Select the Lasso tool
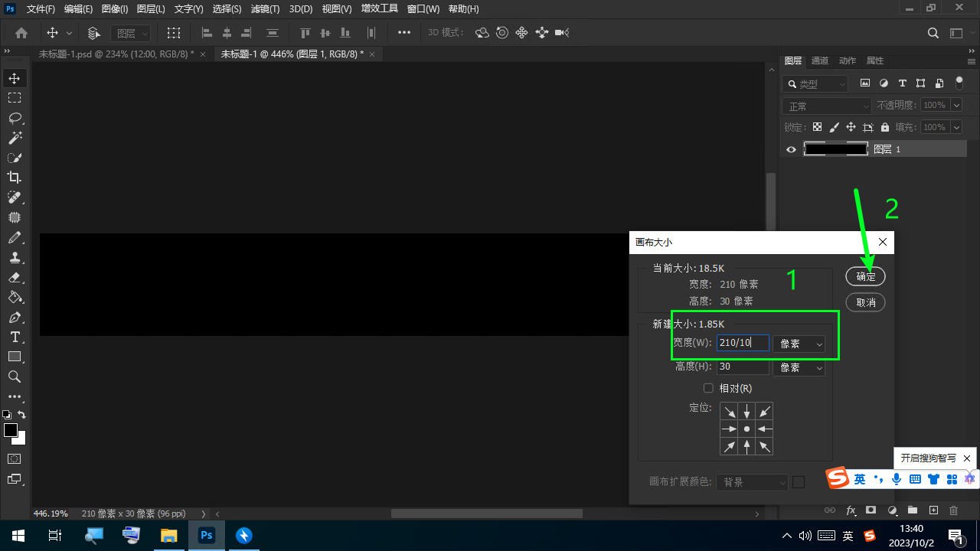980x551 pixels. tap(15, 118)
